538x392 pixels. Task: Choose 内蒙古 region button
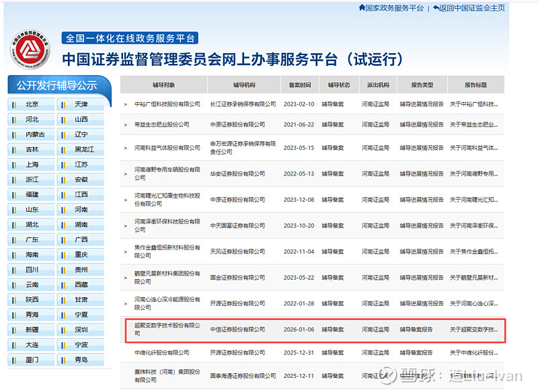point(31,134)
